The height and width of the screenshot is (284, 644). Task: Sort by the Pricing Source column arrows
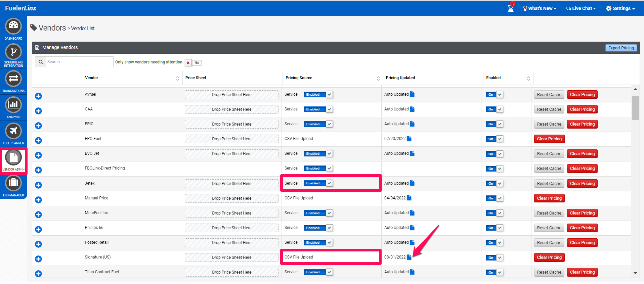tap(378, 78)
